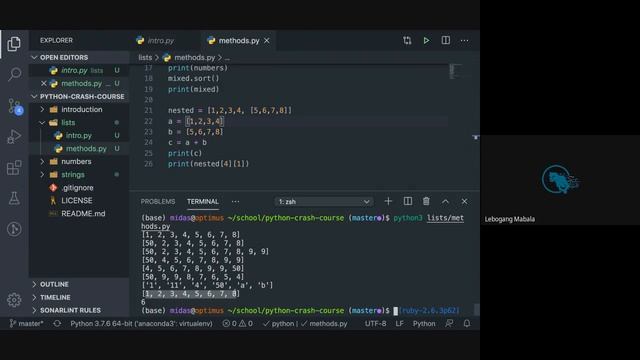Screen dimensions: 640x360
Task: Switch to the Problems panel tab
Action: [x=158, y=202]
